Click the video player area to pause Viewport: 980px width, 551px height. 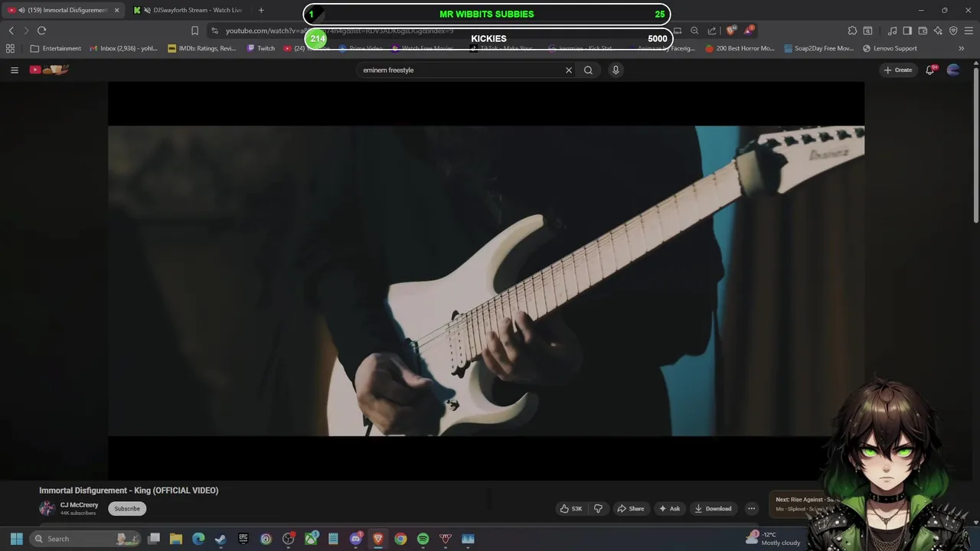(x=486, y=281)
